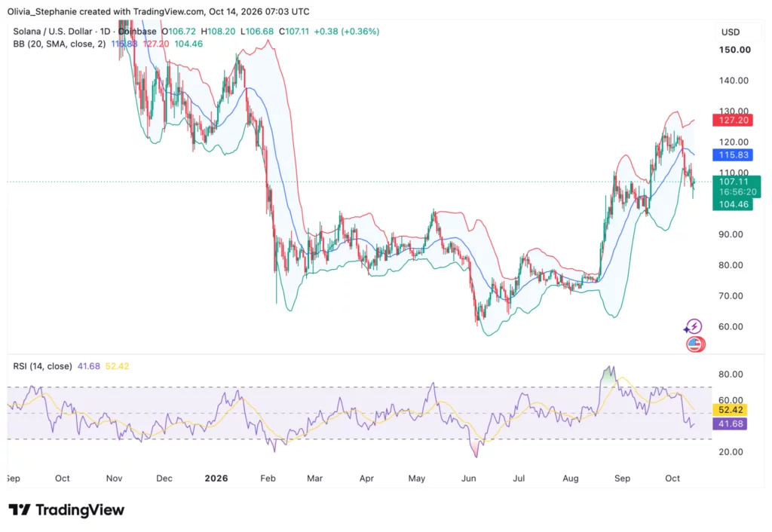Click the 80.00 price axis label
Image resolution: width=772 pixels, height=532 pixels.
click(731, 265)
